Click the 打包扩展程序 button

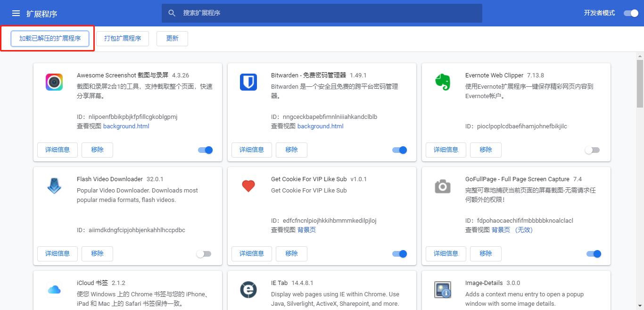pyautogui.click(x=122, y=39)
